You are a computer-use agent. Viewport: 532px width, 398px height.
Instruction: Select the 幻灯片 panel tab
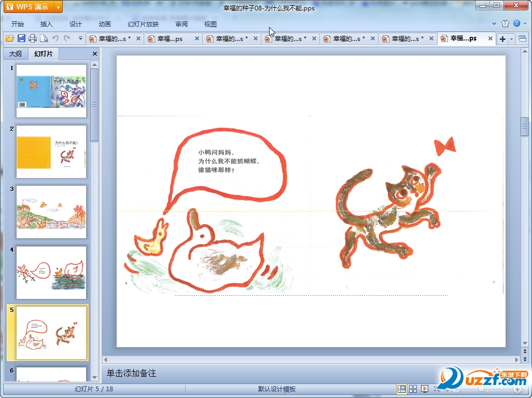click(x=43, y=53)
